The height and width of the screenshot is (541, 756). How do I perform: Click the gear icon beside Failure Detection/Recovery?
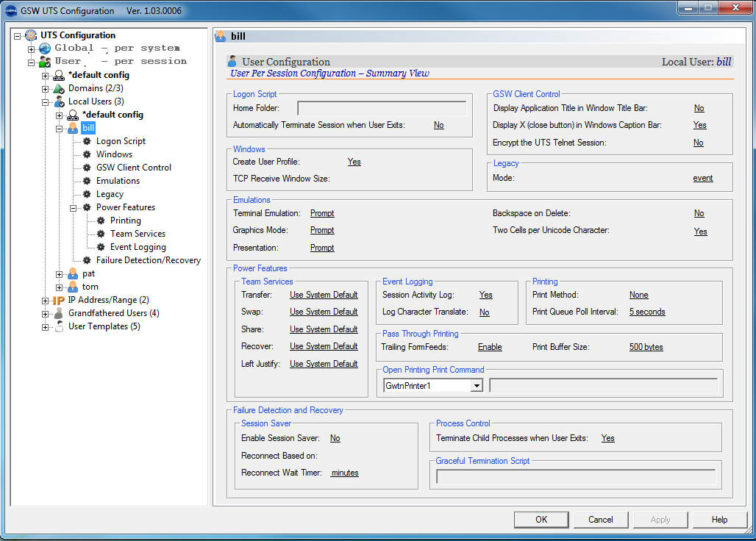click(x=87, y=260)
